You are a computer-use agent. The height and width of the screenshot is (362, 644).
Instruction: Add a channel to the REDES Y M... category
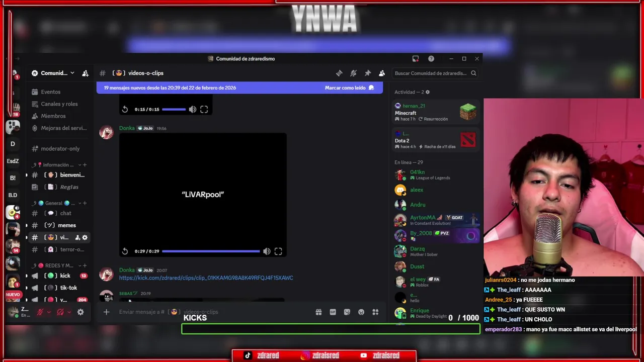coord(85,265)
